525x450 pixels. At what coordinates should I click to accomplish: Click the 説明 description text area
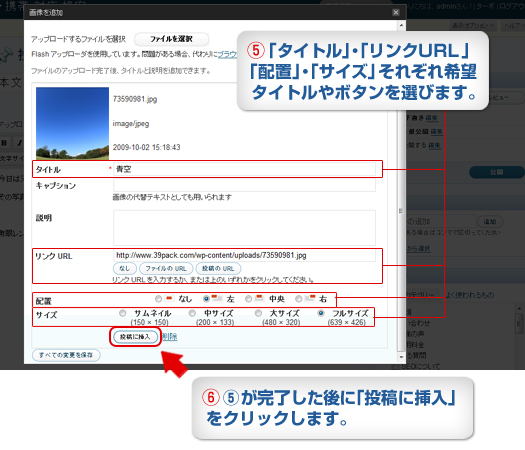pyautogui.click(x=244, y=228)
